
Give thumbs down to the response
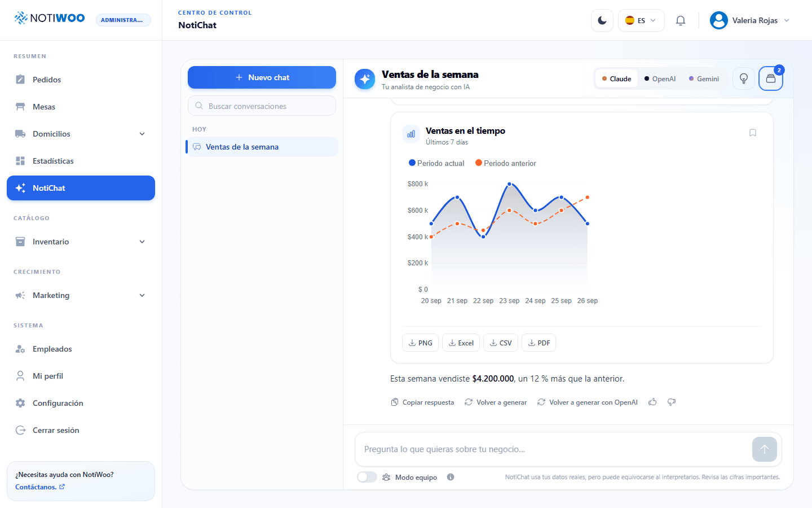(672, 402)
